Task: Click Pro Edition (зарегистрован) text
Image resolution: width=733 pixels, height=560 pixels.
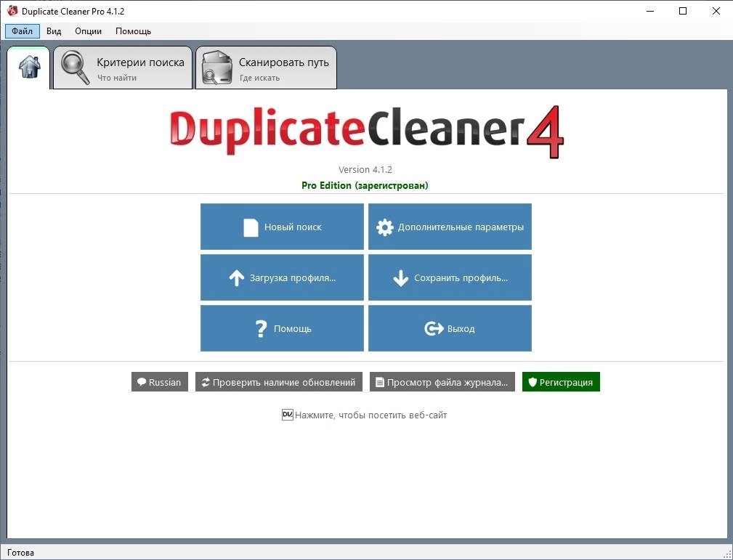Action: tap(365, 185)
